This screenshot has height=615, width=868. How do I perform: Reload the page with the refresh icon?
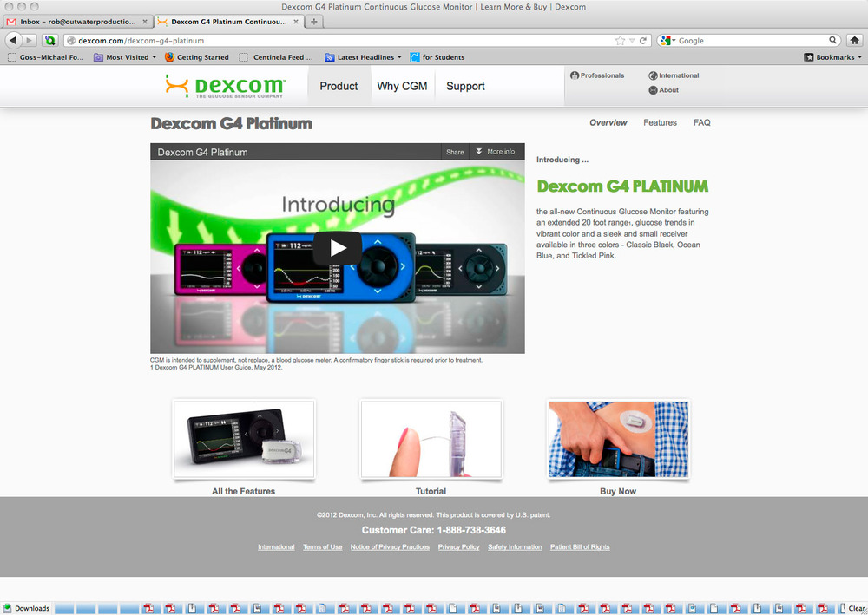[642, 41]
